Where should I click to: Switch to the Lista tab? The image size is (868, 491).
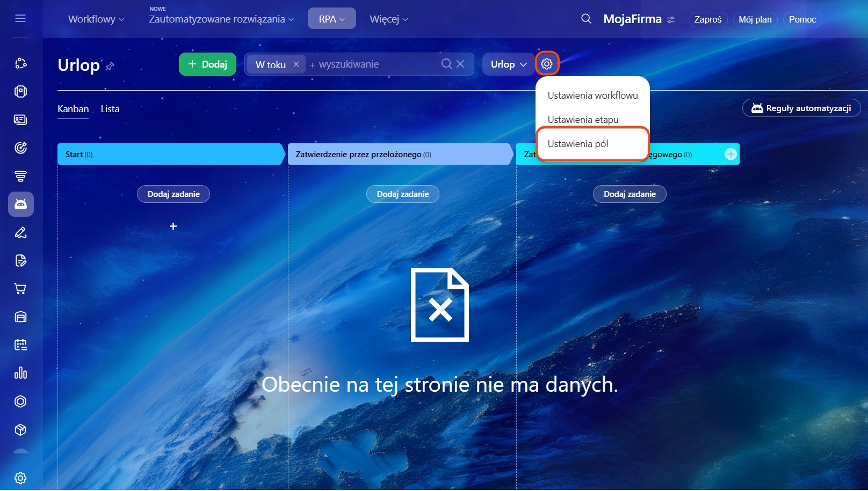click(x=110, y=109)
